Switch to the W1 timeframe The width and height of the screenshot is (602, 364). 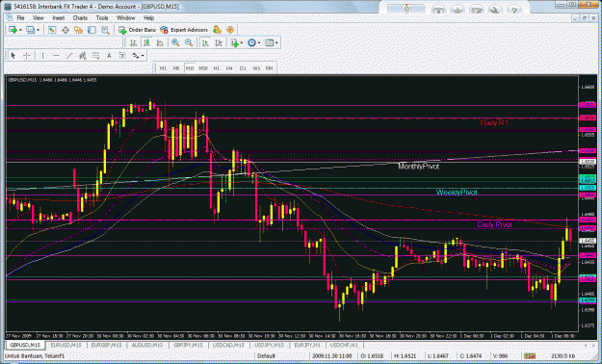[x=256, y=68]
